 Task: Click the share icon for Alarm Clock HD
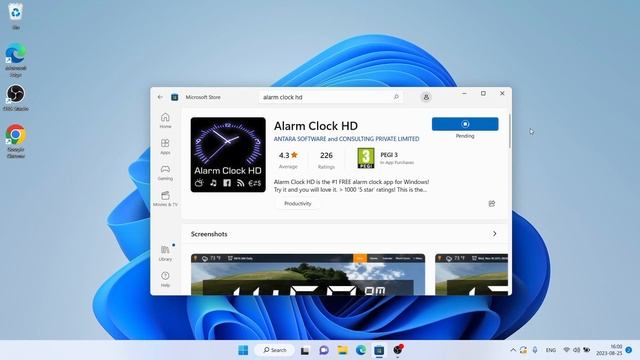[492, 203]
